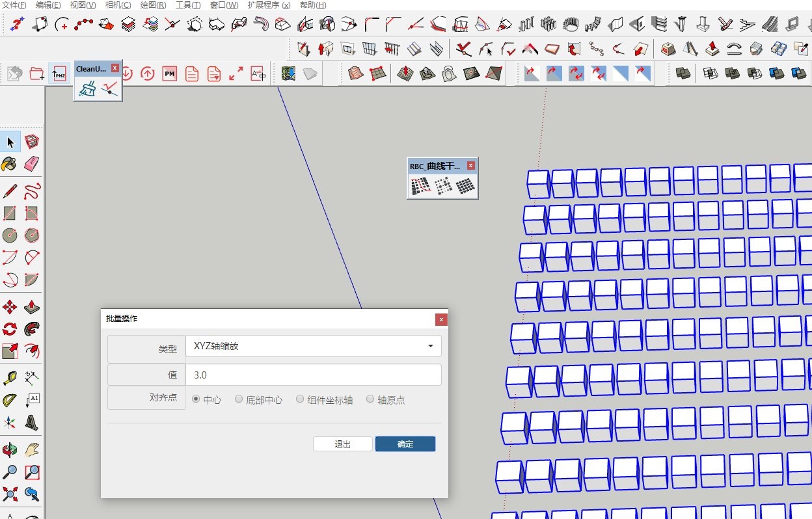Close the CleanUp floating toolbar
Viewport: 812px width, 519px height.
[x=115, y=68]
